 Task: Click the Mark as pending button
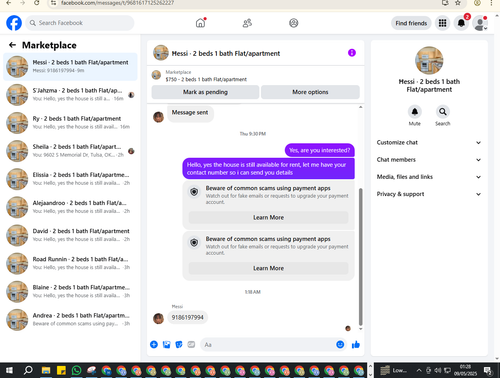pyautogui.click(x=205, y=92)
